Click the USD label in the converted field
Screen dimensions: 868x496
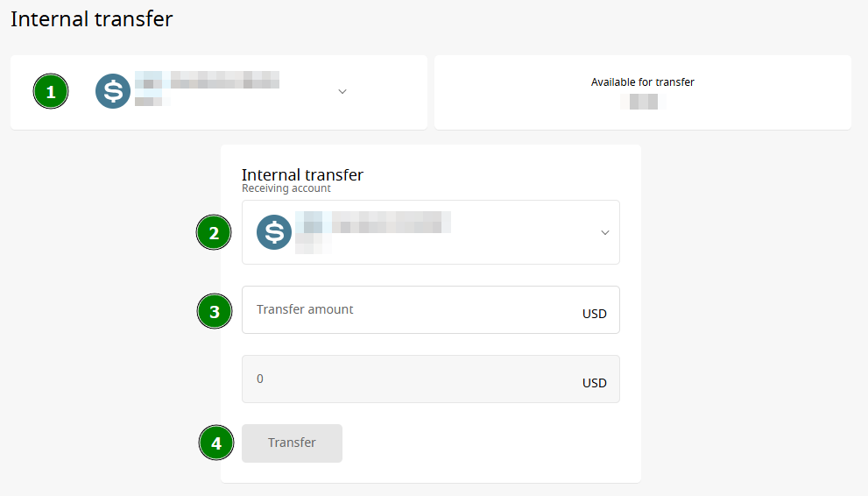(x=595, y=383)
